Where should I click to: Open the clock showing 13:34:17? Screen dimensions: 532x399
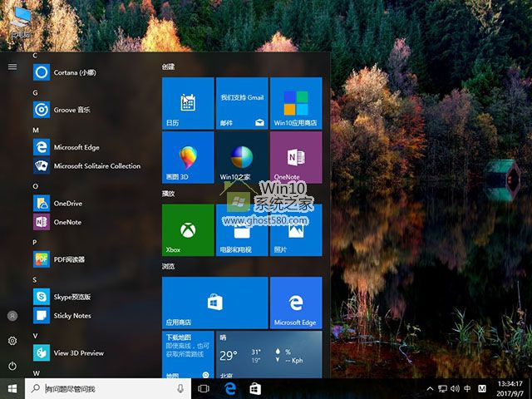(x=510, y=389)
